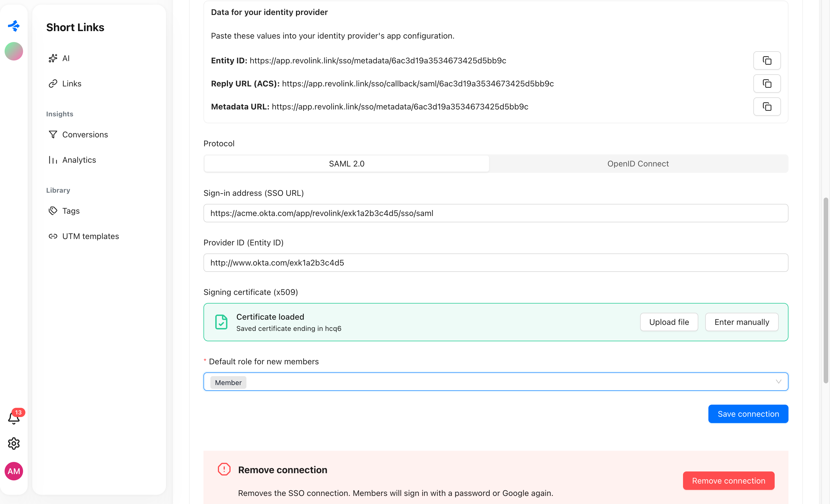Click the certificate loaded file icon

pyautogui.click(x=221, y=322)
